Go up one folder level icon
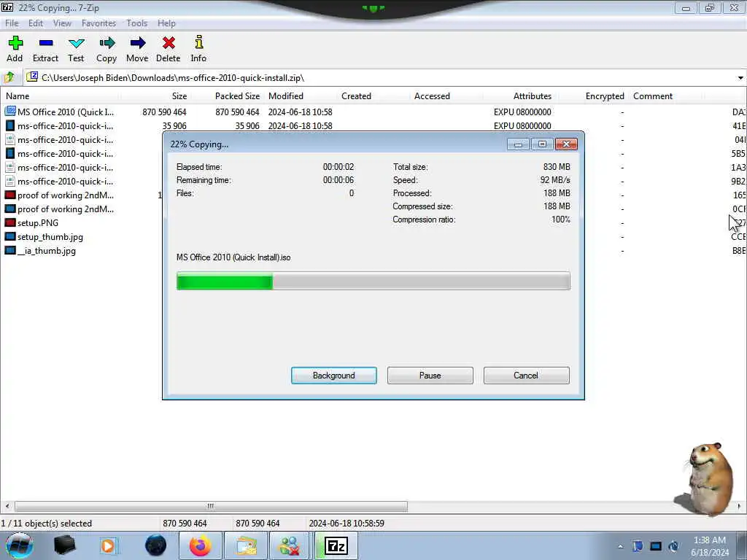 click(9, 77)
